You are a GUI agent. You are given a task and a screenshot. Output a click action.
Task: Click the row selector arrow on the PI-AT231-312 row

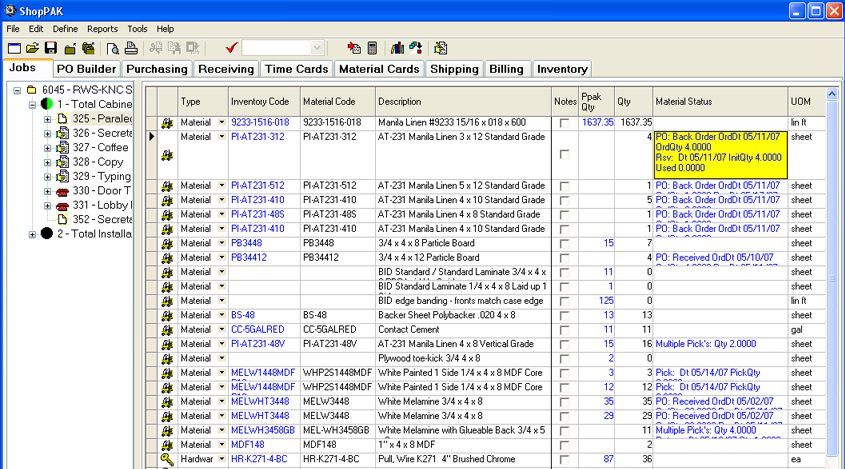151,137
